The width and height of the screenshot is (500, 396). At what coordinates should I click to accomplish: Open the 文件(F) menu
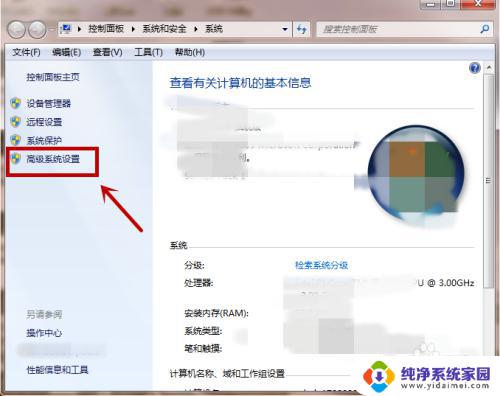click(26, 52)
